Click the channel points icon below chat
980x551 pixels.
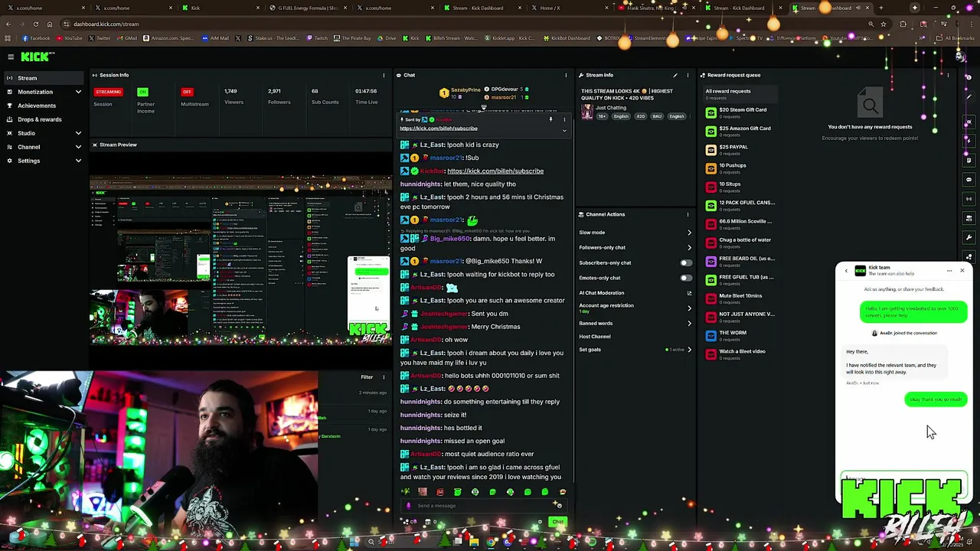click(x=406, y=522)
